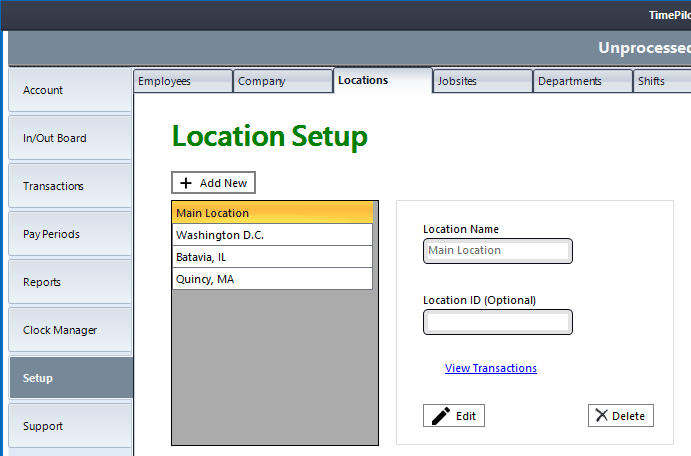Click the Location ID input field
Image resolution: width=691 pixels, height=456 pixels.
coord(498,322)
